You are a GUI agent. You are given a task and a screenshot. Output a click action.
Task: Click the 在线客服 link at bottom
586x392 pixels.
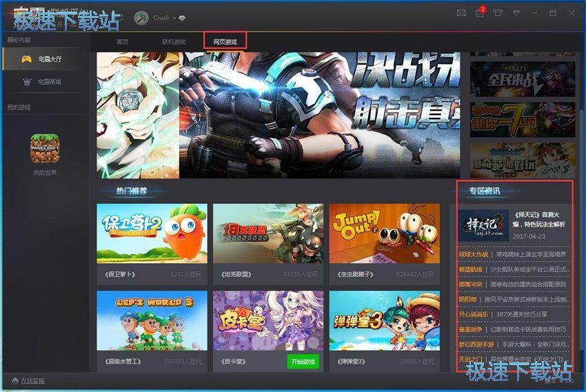point(32,381)
